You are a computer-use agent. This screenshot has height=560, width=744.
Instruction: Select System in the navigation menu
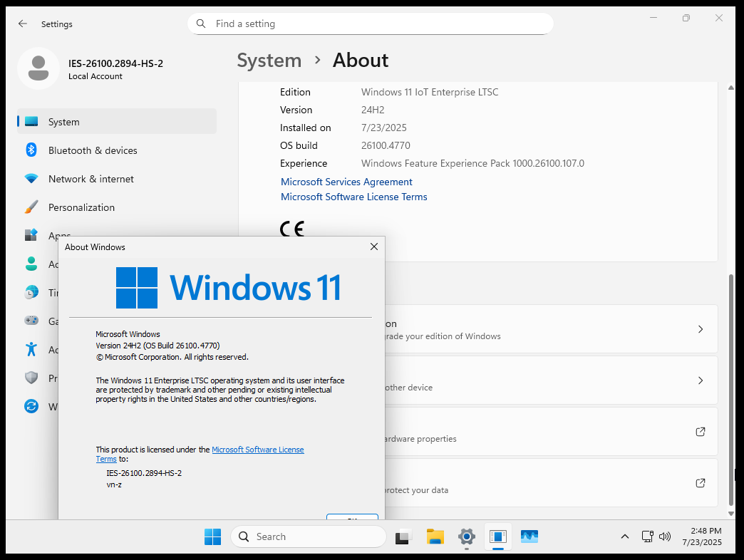click(117, 121)
